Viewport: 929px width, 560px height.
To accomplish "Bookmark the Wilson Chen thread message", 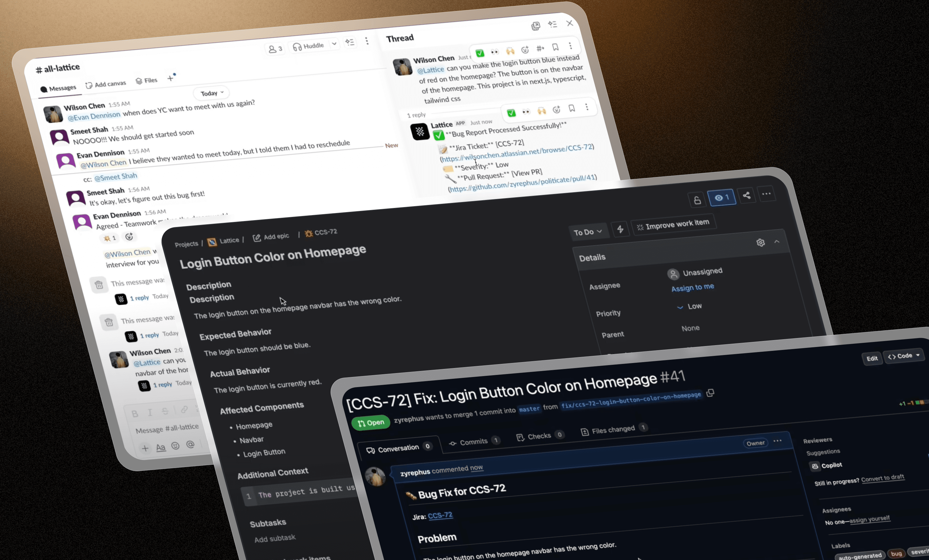I will (555, 47).
